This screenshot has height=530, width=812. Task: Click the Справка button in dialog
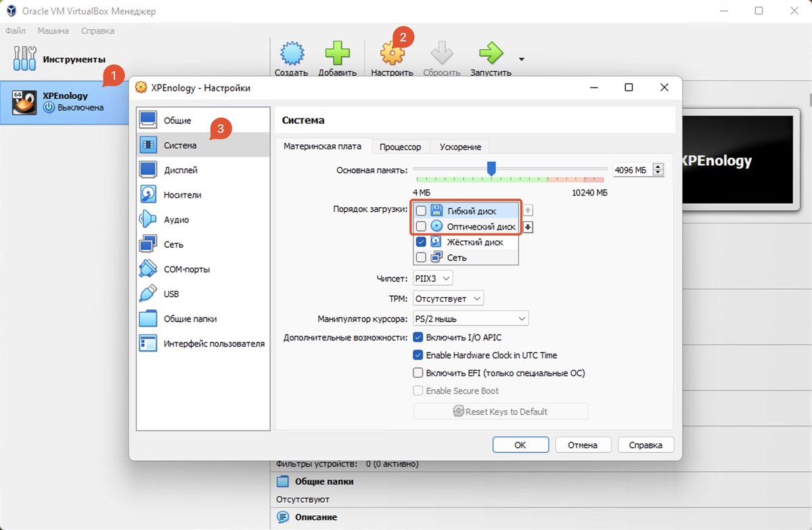[x=646, y=445]
